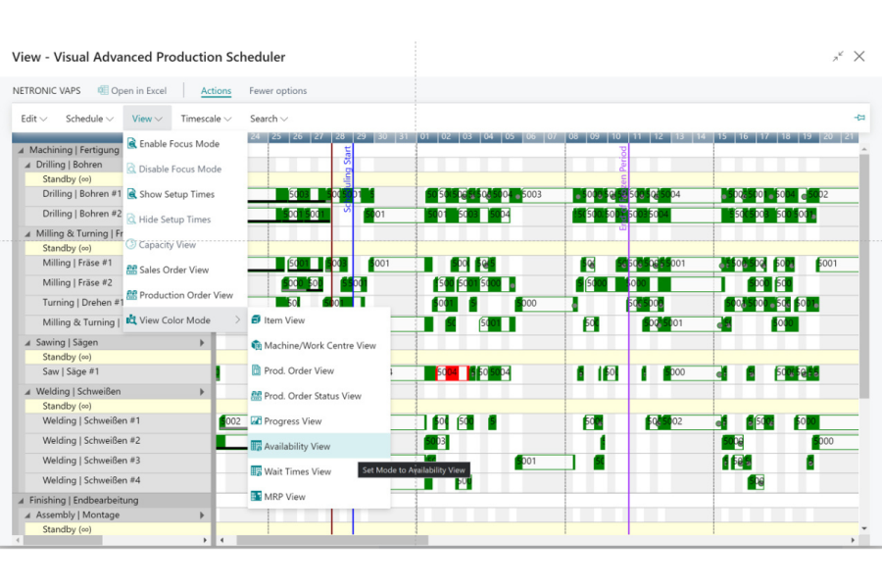
Task: Click the MRP View icon
Action: point(256,497)
